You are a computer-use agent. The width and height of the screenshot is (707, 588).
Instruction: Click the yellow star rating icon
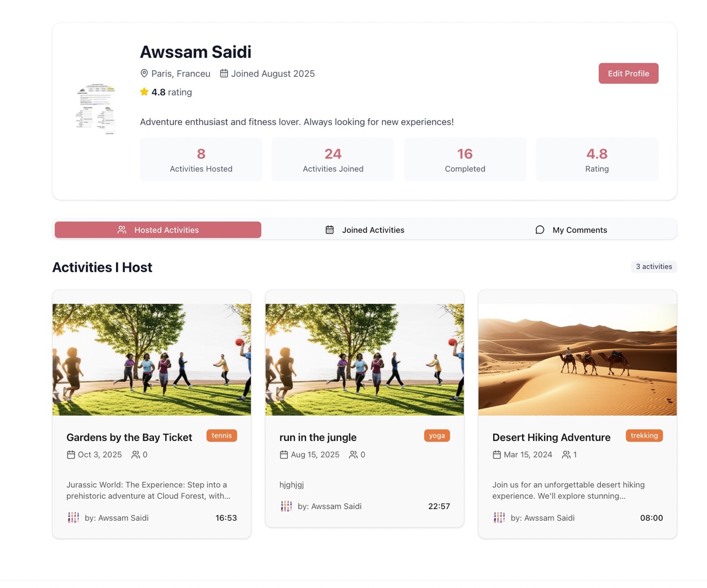[x=144, y=92]
